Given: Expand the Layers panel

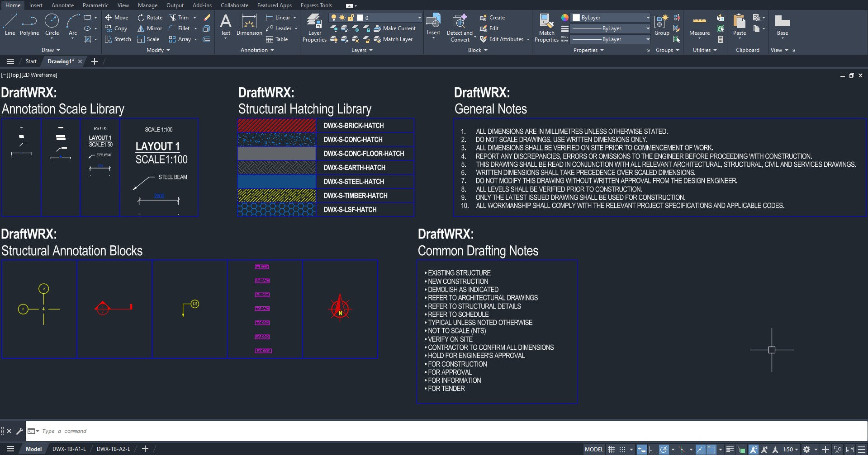Looking at the screenshot, I should click(x=362, y=50).
